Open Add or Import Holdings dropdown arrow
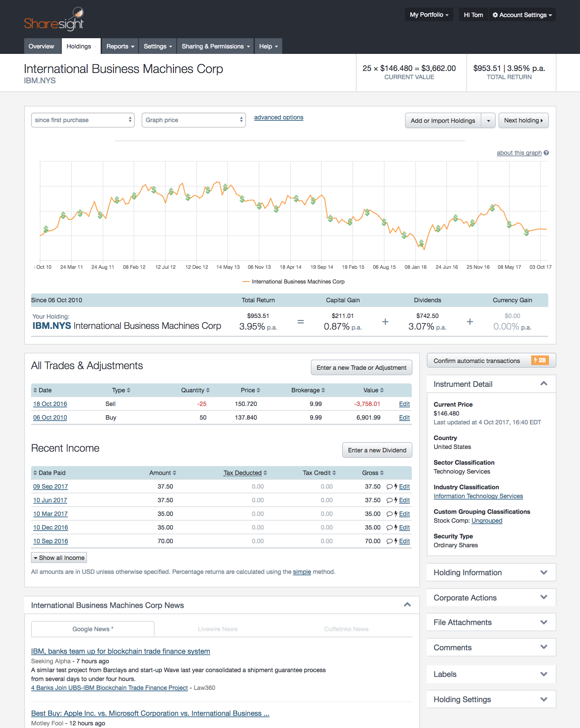The width and height of the screenshot is (580, 728). point(488,121)
